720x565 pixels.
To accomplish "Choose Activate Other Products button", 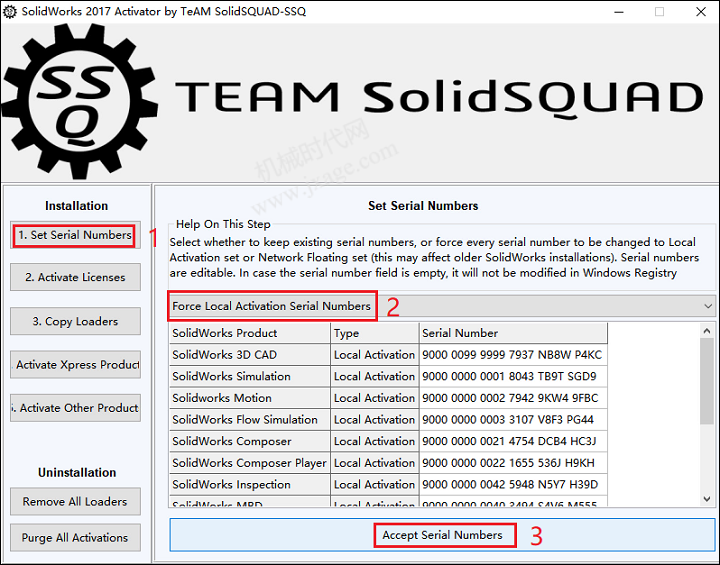I will tap(75, 408).
